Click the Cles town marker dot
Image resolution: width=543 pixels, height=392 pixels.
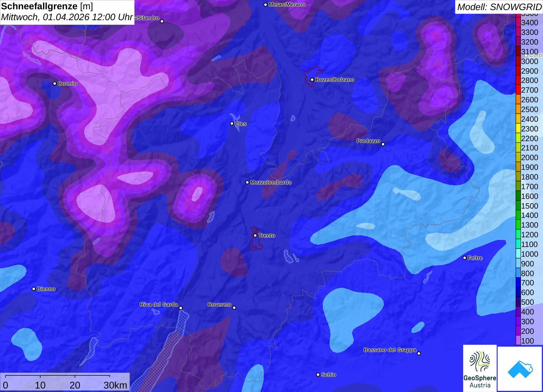coord(232,124)
